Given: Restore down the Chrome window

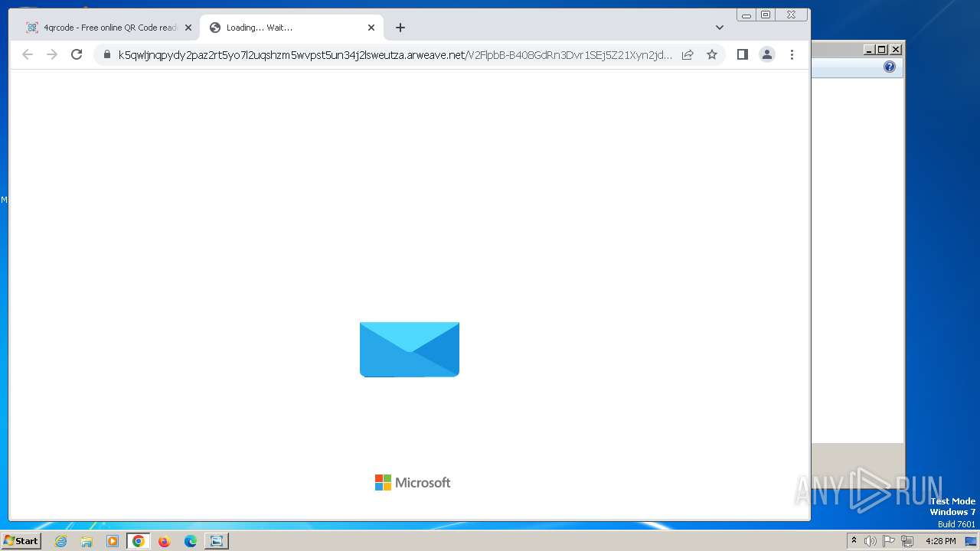Looking at the screenshot, I should pos(766,15).
